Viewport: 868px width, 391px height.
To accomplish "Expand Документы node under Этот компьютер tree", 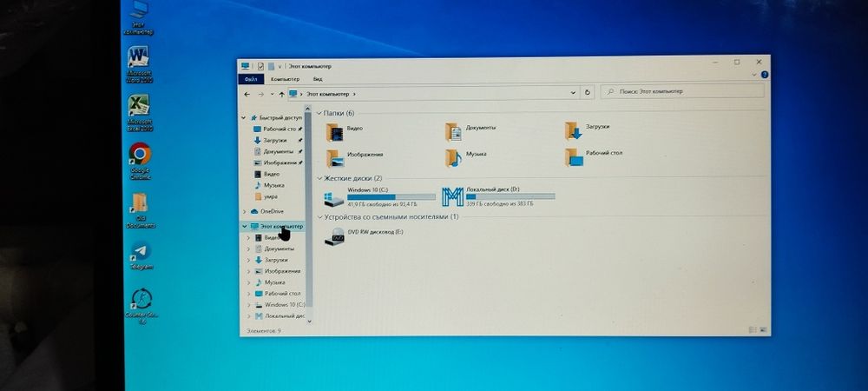I will tap(248, 249).
